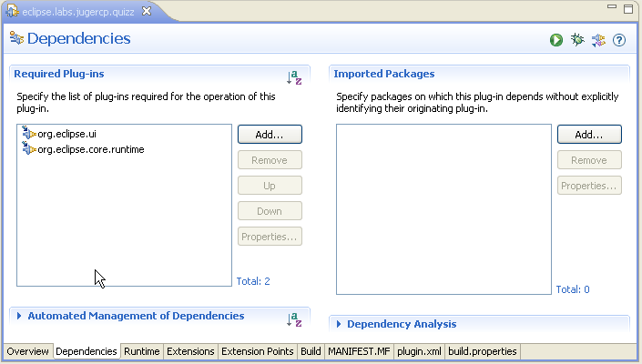Viewport: 642px width, 364px height.
Task: Select org.eclipse.core.runtime plug-in entry
Action: [90, 149]
